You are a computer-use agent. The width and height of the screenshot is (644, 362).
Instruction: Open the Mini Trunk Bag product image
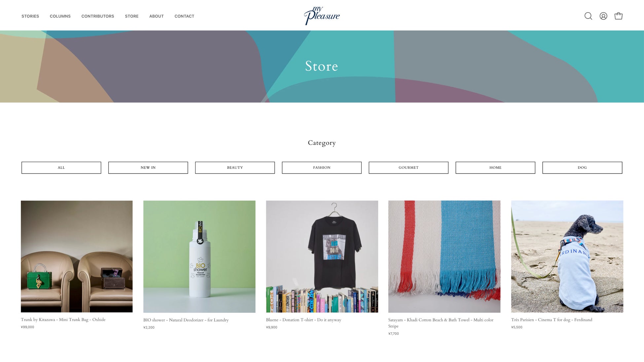click(77, 256)
